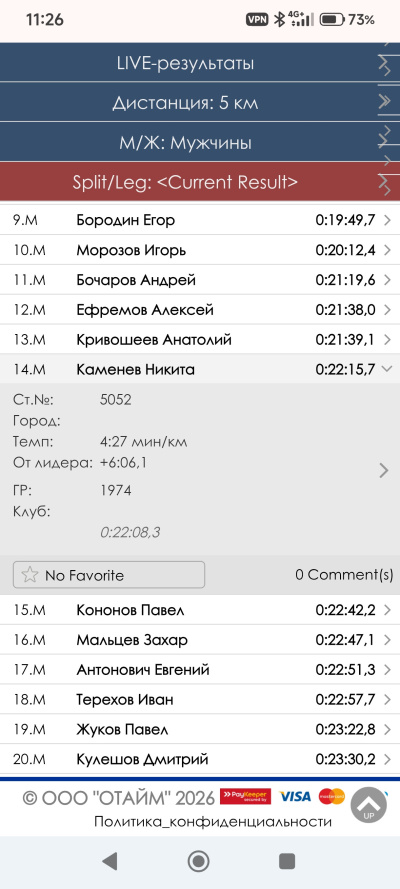Collapse Каменев Никита row chevron
This screenshot has width=400, height=889.
click(387, 369)
